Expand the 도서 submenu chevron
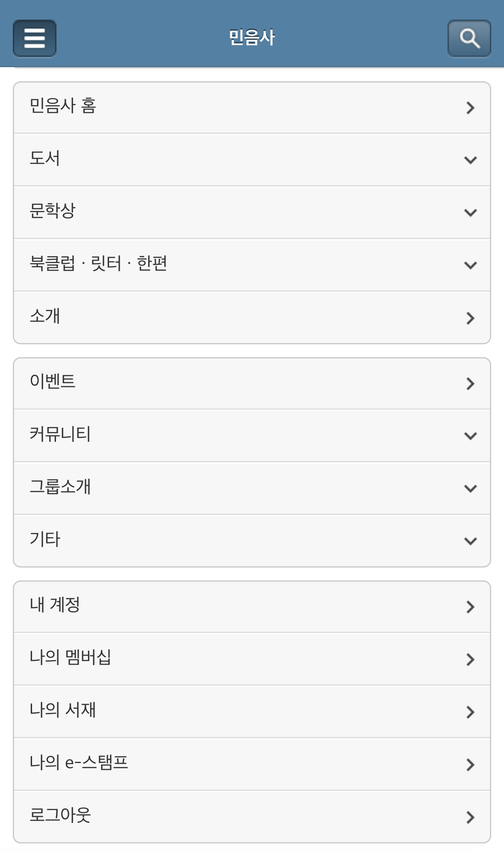Screen dimensions: 504x852 click(470, 160)
